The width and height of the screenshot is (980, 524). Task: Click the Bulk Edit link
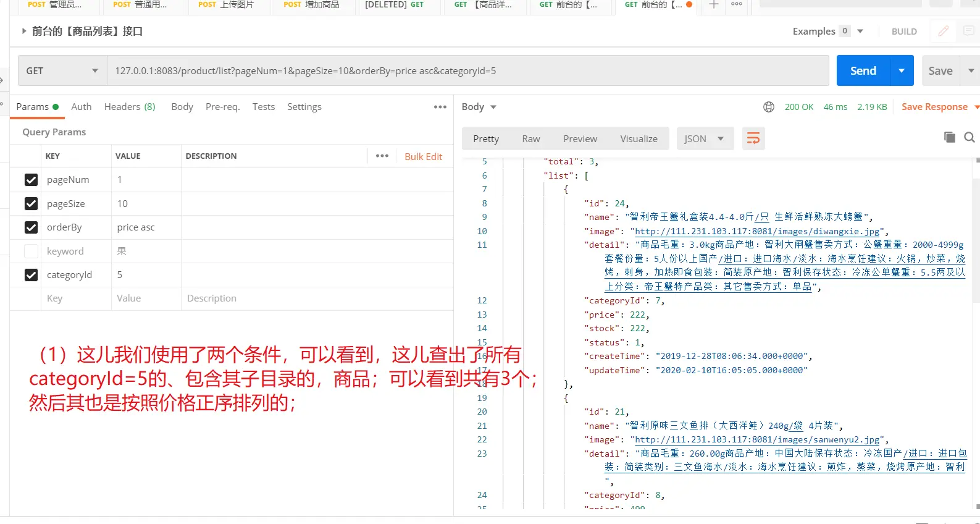[x=423, y=156]
